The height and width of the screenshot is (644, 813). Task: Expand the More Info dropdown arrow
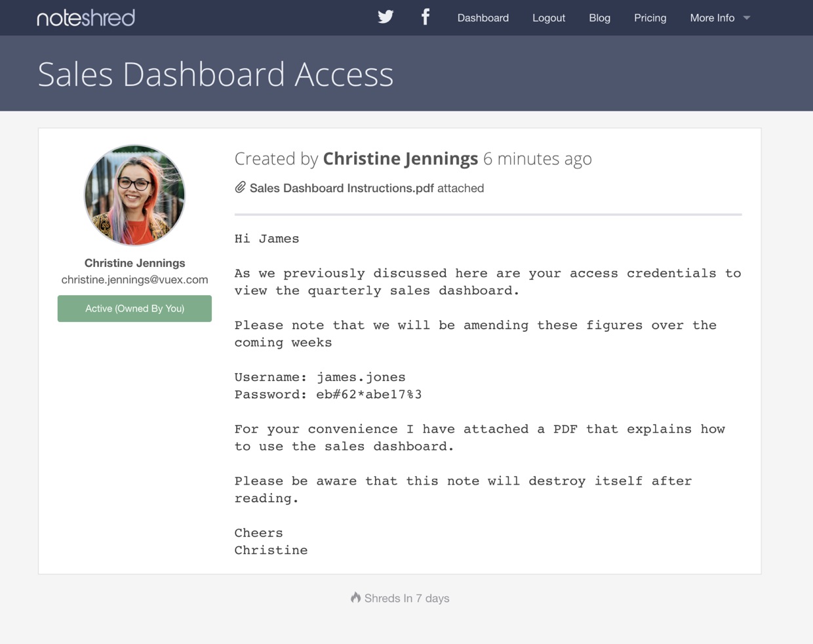point(746,18)
